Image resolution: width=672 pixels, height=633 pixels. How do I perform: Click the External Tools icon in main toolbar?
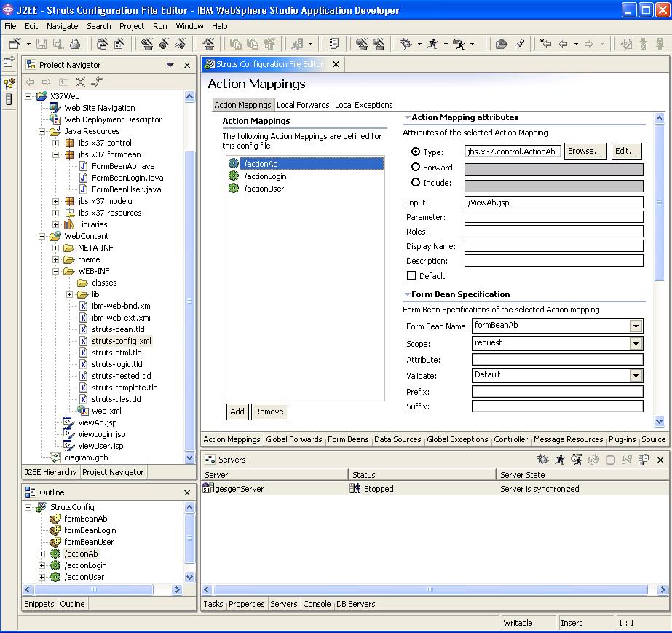pyautogui.click(x=459, y=43)
